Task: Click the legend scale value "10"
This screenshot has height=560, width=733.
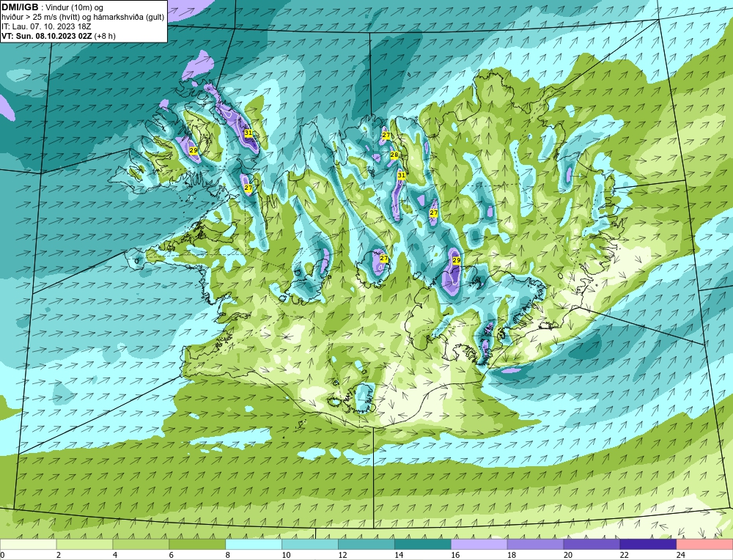Action: click(x=286, y=556)
